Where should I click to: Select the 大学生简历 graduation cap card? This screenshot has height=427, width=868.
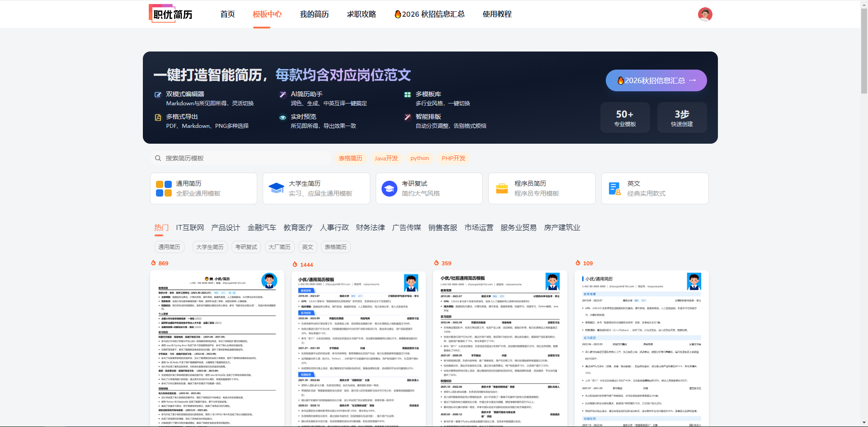316,188
